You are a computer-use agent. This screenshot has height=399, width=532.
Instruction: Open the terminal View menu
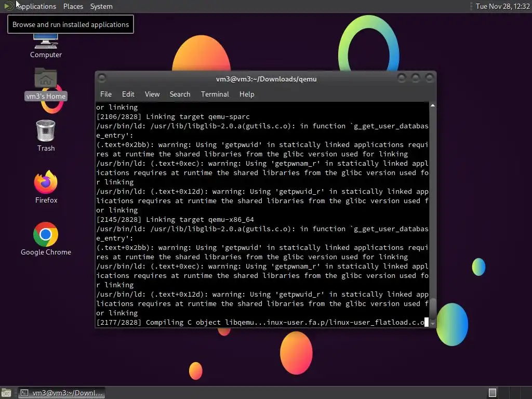(x=152, y=94)
